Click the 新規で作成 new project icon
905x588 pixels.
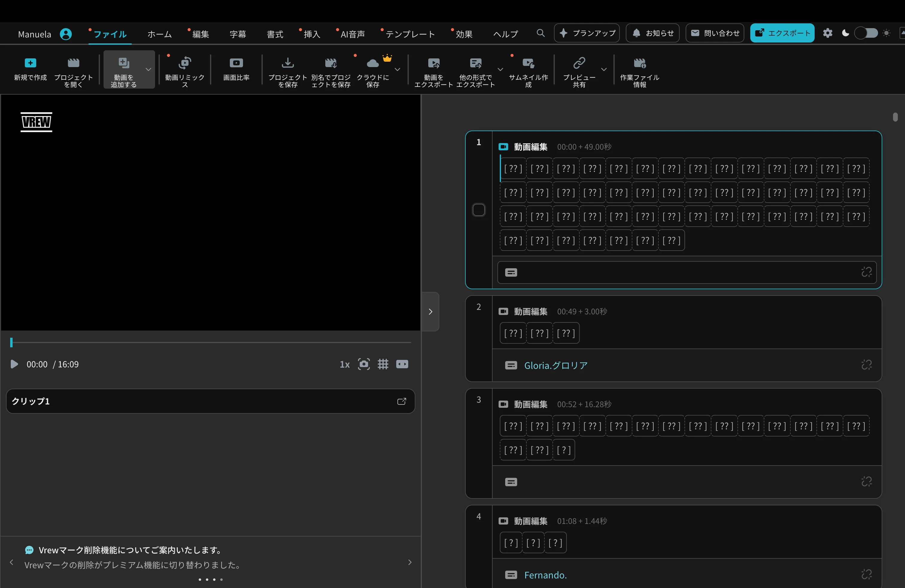(30, 63)
